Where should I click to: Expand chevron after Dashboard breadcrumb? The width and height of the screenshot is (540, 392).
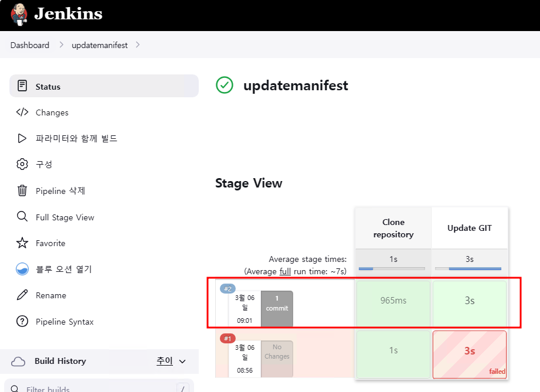(x=62, y=45)
